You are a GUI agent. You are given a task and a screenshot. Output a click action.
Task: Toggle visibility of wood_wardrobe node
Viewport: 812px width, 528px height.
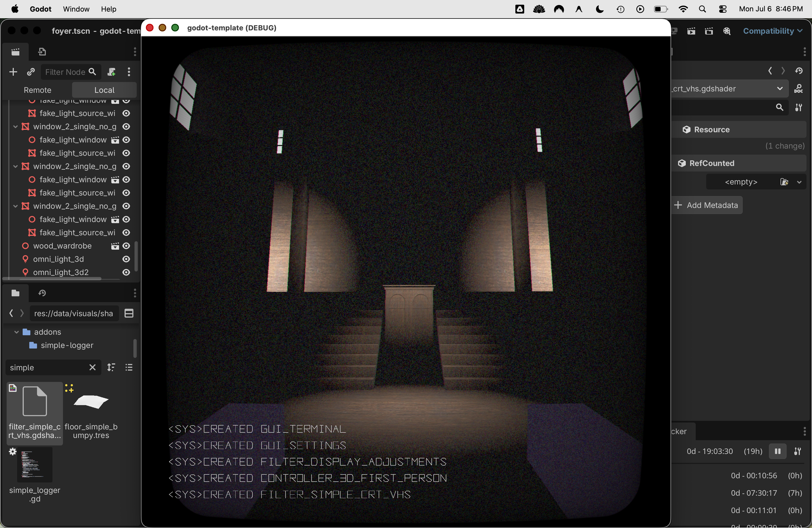(126, 246)
